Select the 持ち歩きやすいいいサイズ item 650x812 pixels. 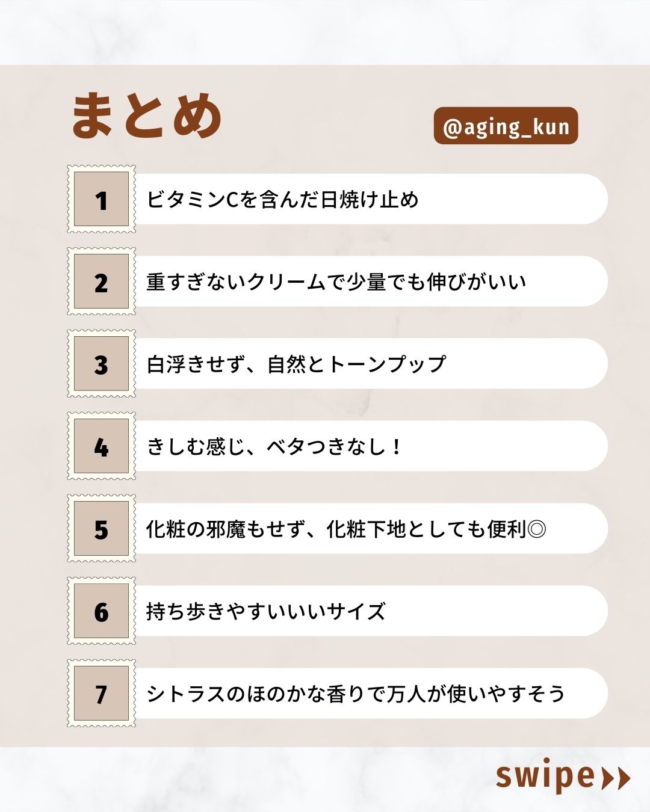(x=266, y=612)
